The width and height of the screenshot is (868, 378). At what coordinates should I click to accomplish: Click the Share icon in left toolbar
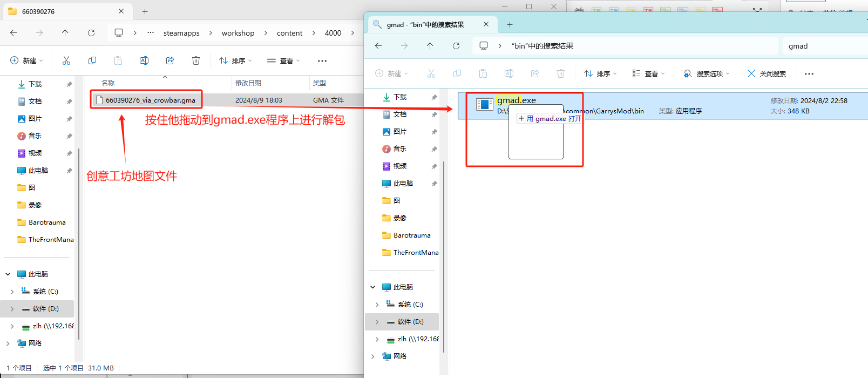click(170, 61)
